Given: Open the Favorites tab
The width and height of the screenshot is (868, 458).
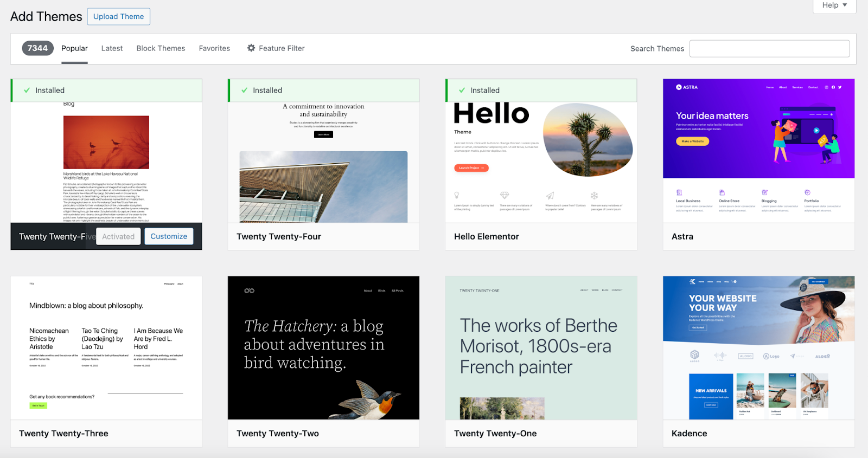Looking at the screenshot, I should coord(214,48).
